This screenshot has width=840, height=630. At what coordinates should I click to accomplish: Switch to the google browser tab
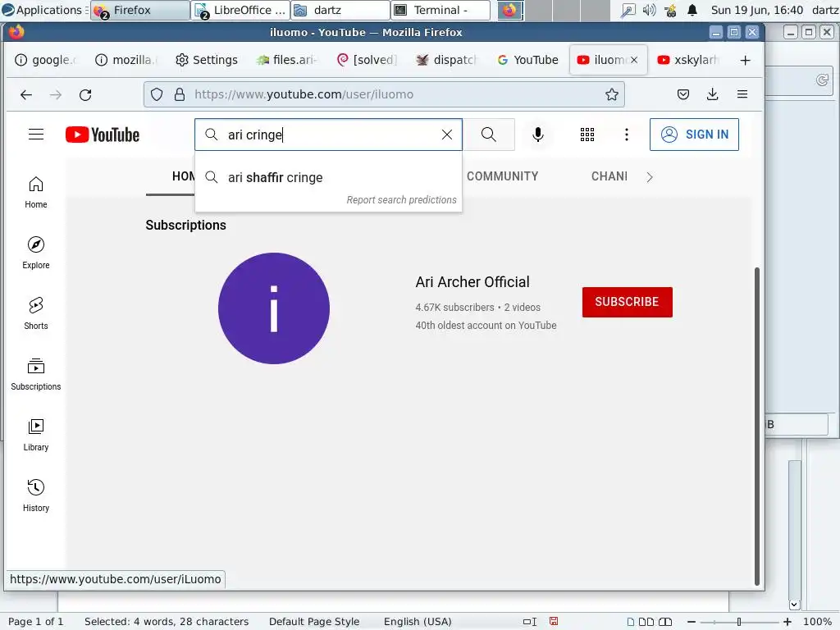pyautogui.click(x=46, y=60)
